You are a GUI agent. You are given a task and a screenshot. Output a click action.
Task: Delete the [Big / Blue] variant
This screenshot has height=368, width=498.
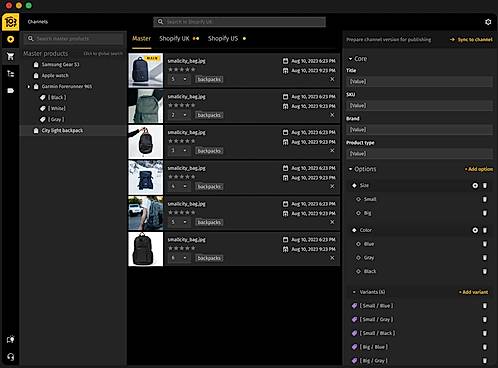tap(485, 347)
